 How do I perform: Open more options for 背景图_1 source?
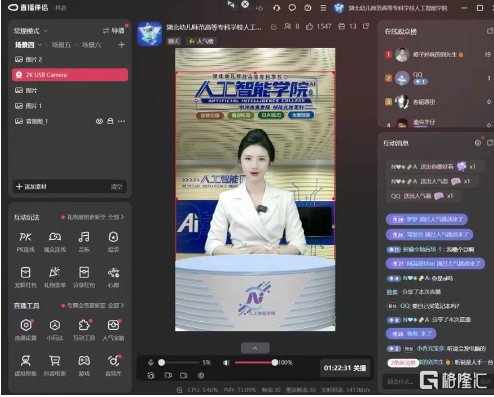point(121,121)
